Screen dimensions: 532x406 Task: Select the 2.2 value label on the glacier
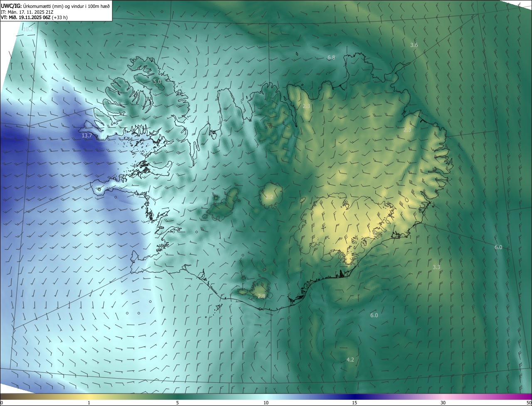(x=269, y=197)
